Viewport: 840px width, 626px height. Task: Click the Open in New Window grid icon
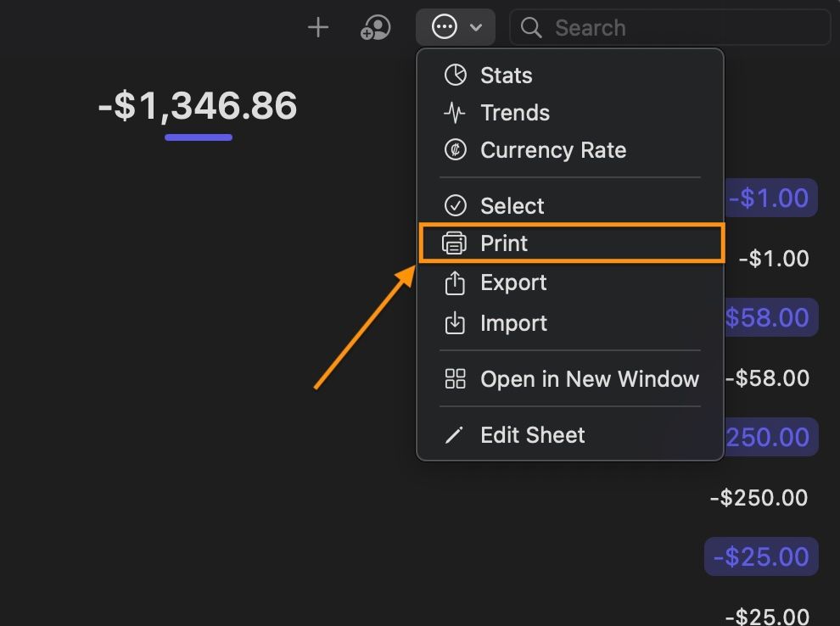point(456,379)
